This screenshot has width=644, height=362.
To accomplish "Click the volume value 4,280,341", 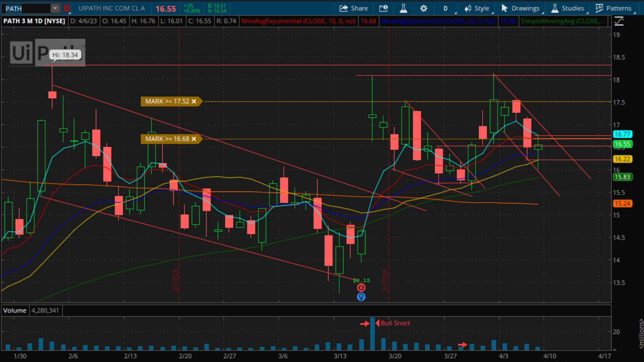I will point(45,310).
